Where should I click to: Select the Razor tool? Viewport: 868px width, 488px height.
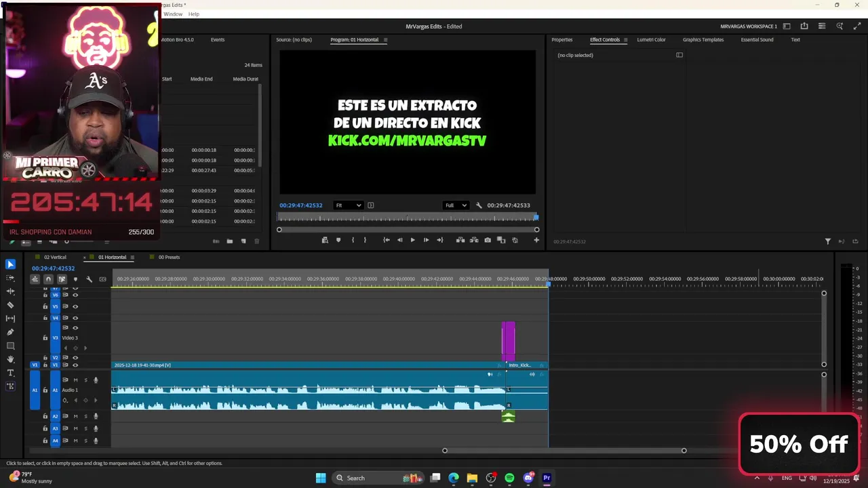[10, 305]
